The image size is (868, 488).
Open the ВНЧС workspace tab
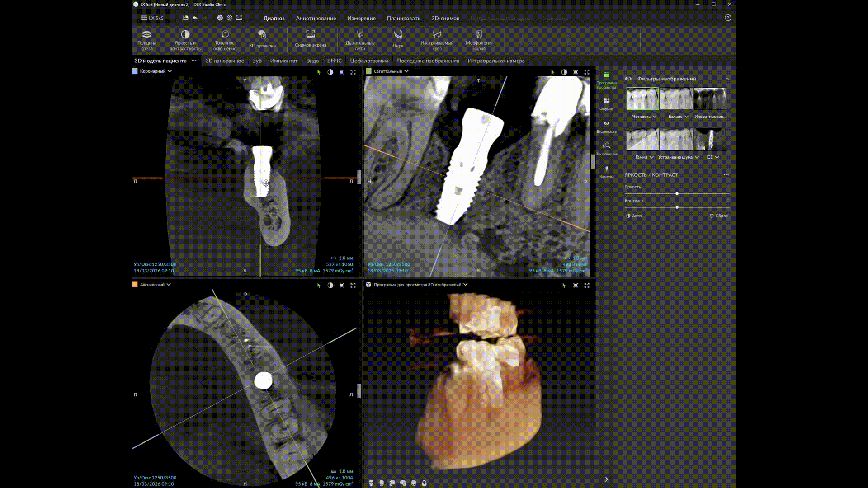click(x=334, y=61)
